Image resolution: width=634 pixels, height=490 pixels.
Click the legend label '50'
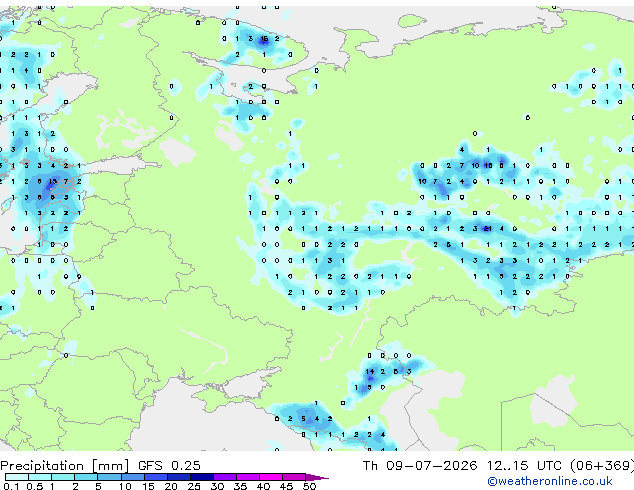click(x=309, y=486)
